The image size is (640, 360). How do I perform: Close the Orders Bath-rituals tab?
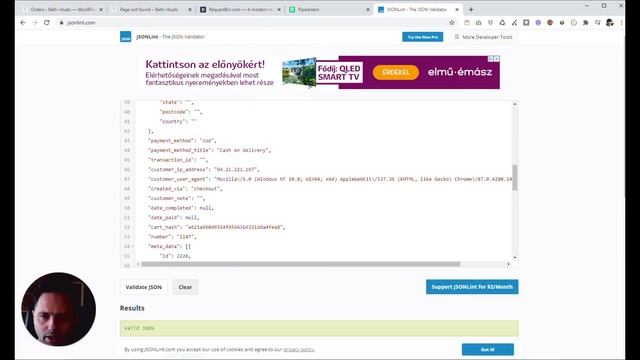coord(101,9)
